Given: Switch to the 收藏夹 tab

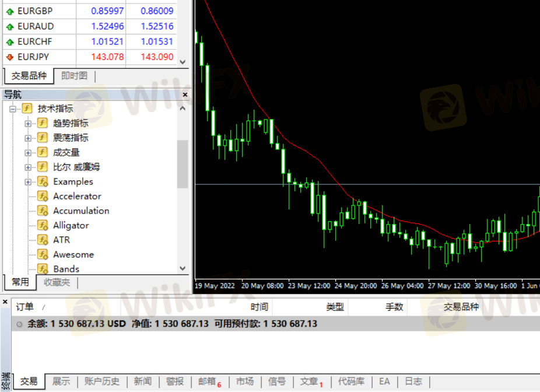Looking at the screenshot, I should pyautogui.click(x=57, y=282).
